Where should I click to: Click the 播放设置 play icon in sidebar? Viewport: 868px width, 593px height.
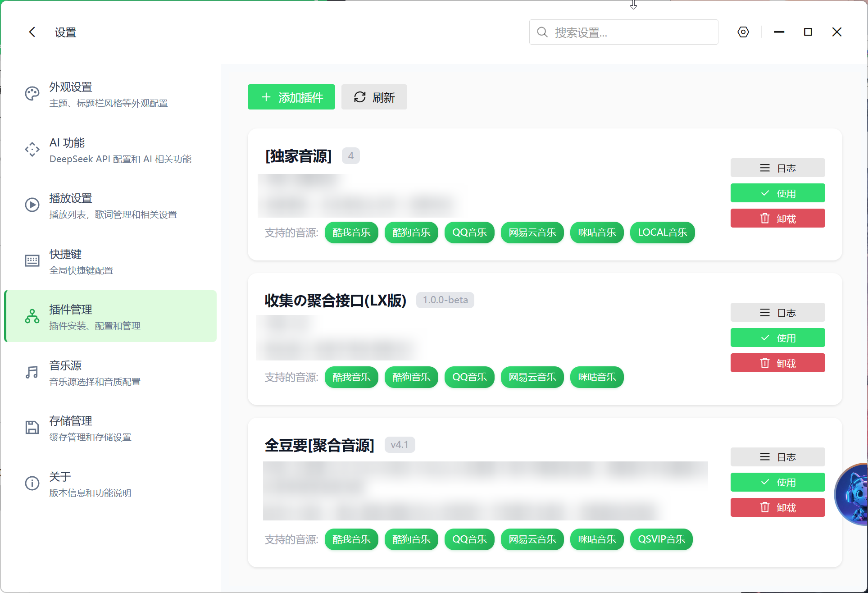32,205
